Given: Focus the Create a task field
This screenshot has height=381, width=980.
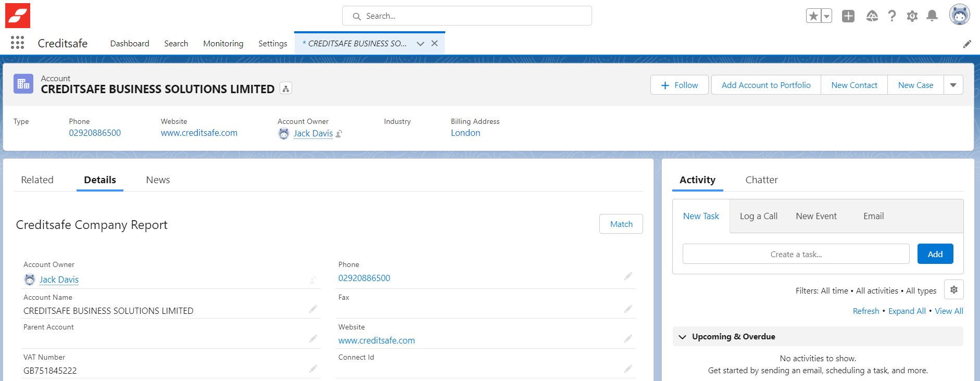Looking at the screenshot, I should pyautogui.click(x=796, y=254).
